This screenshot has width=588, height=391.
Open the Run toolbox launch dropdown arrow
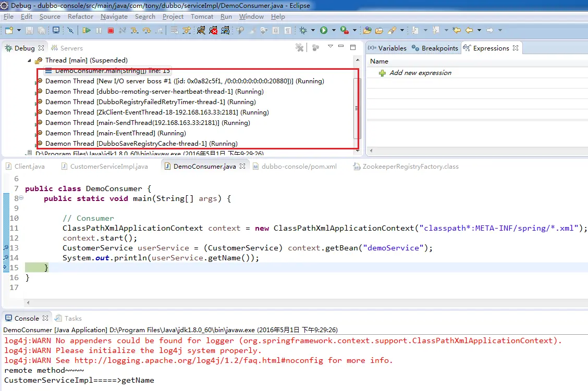(x=354, y=30)
